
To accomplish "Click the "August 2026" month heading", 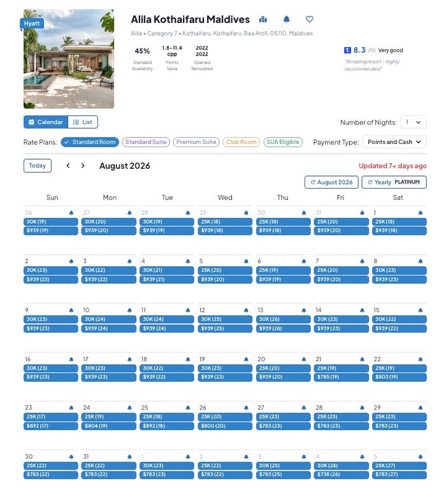I will click(x=125, y=166).
